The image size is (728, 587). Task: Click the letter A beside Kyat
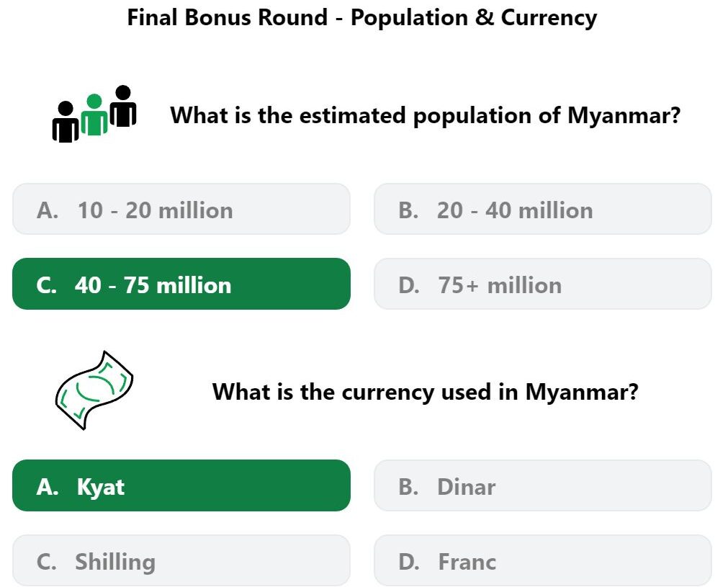[48, 487]
